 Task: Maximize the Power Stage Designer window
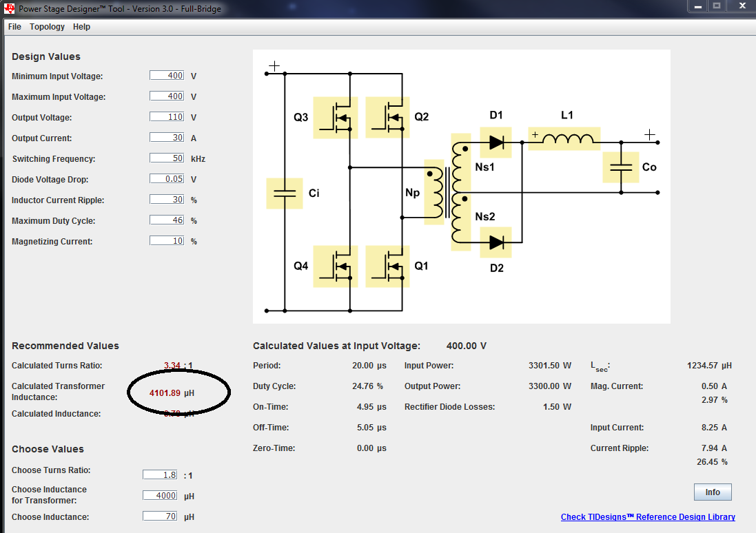point(717,6)
